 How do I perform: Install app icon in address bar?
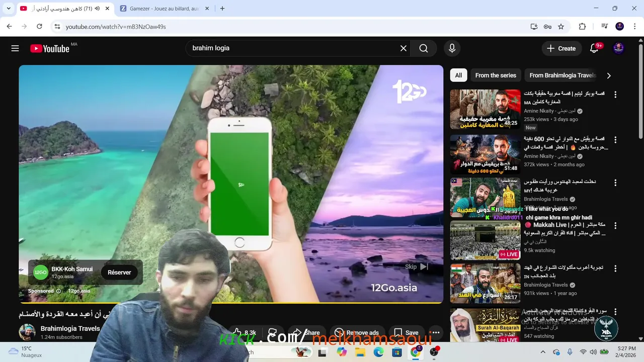click(534, 27)
